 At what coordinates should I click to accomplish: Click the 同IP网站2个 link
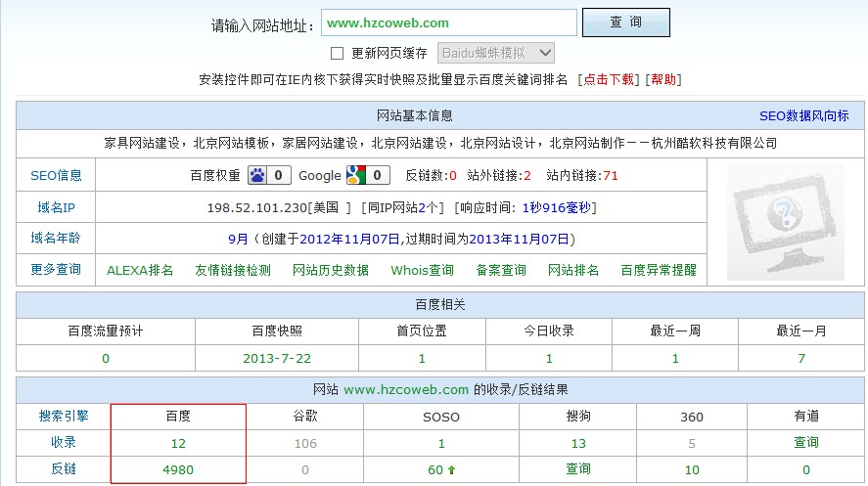402,208
